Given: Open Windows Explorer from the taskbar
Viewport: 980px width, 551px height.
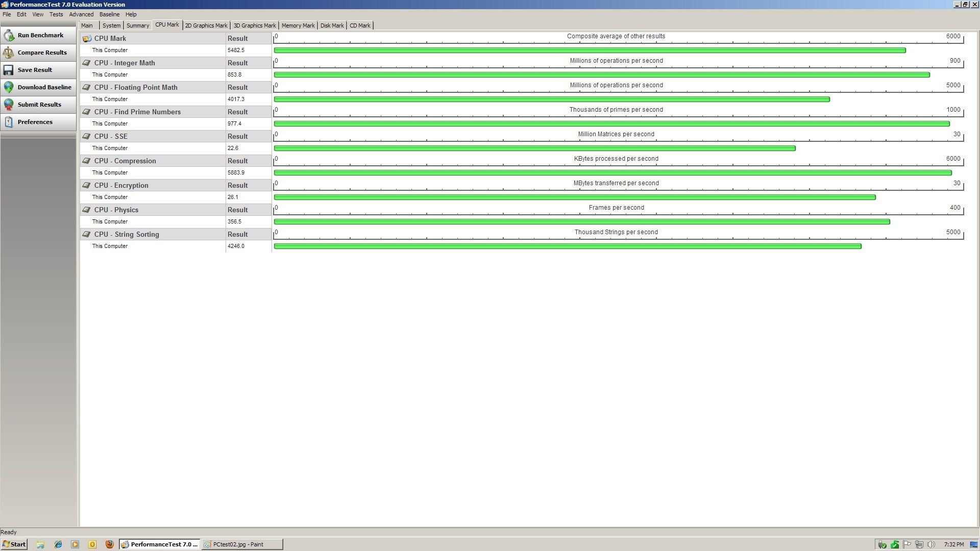Looking at the screenshot, I should (40, 544).
